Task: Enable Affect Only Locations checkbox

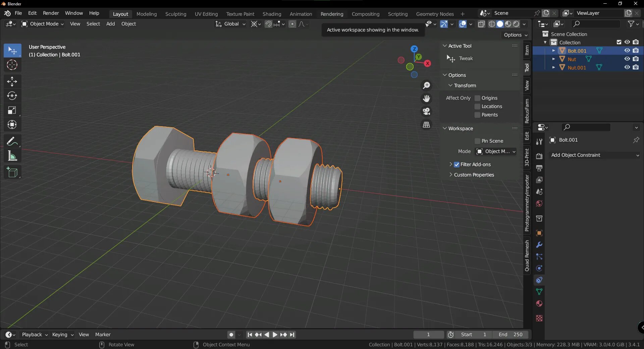Action: click(x=477, y=106)
